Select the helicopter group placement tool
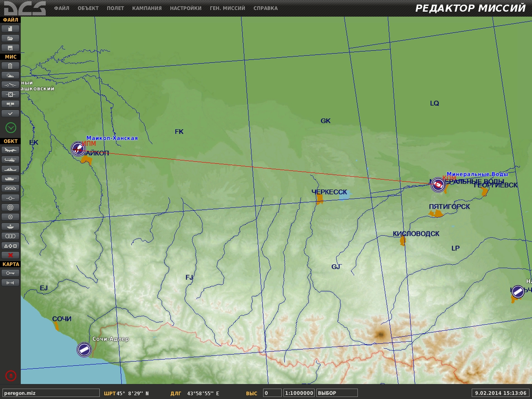 tap(10, 160)
